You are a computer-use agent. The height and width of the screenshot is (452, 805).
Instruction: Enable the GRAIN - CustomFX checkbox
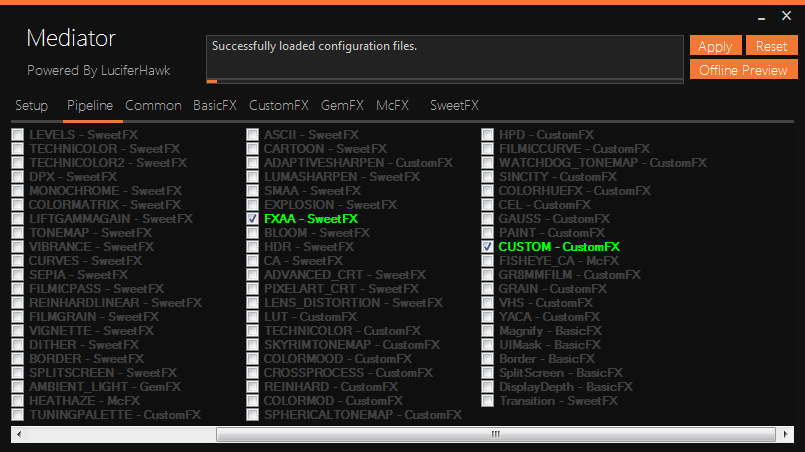[x=488, y=289]
